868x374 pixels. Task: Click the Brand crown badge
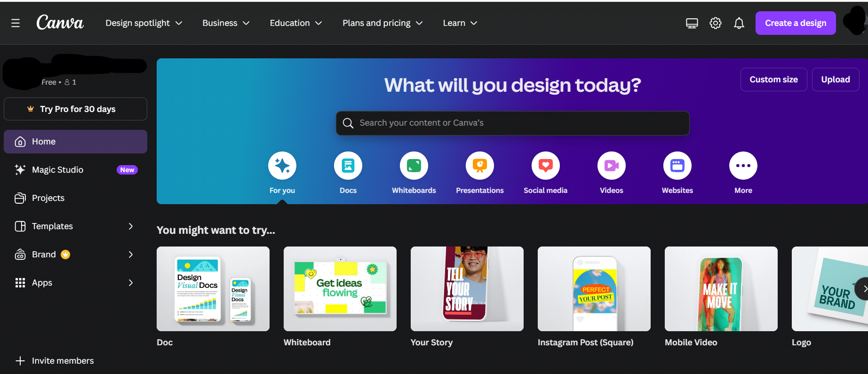coord(65,255)
